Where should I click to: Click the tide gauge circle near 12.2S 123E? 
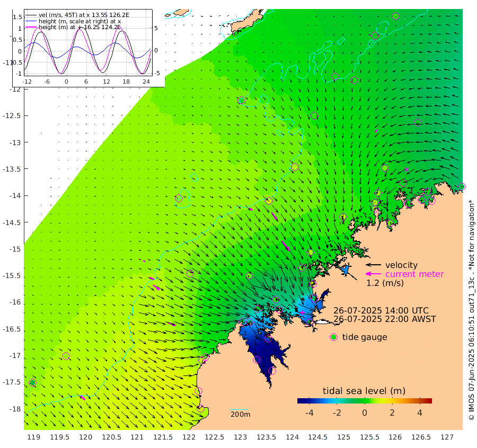(242, 100)
